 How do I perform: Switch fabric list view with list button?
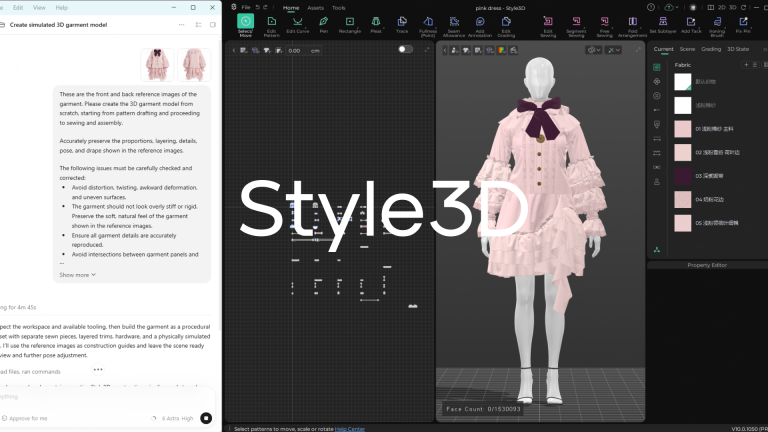coord(755,65)
